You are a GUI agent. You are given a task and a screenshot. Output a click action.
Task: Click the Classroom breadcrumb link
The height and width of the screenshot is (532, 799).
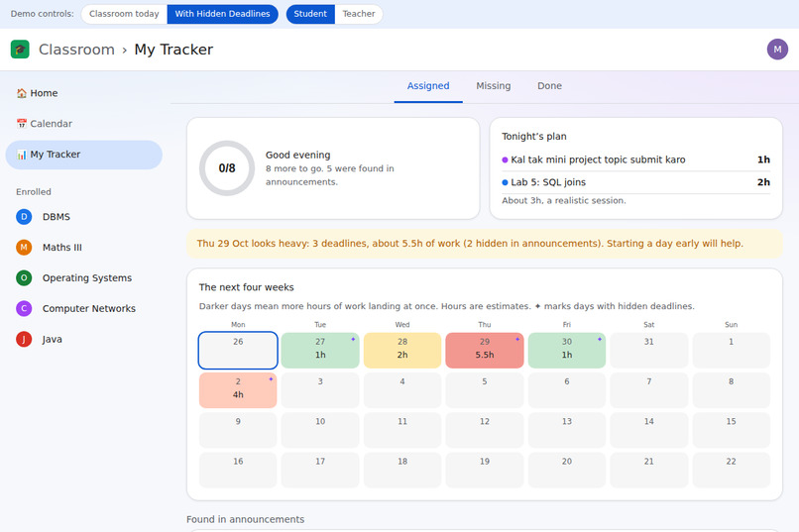click(x=76, y=50)
